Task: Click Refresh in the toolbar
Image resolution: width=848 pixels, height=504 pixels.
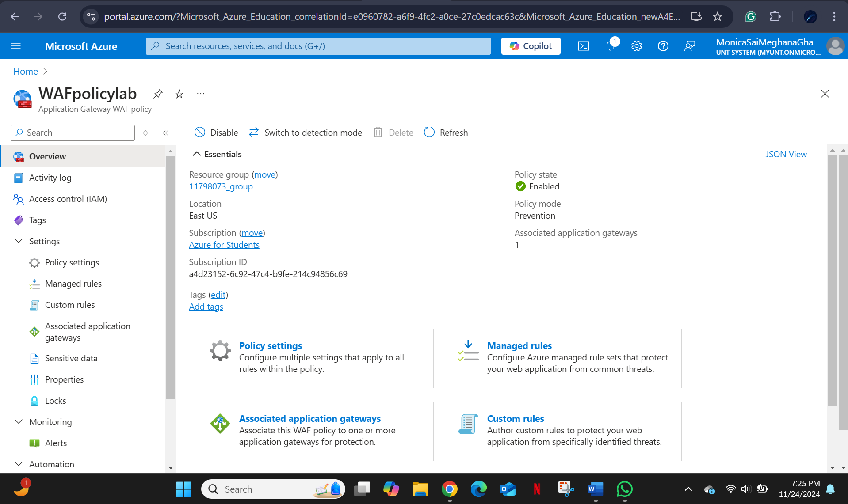Action: click(x=446, y=133)
